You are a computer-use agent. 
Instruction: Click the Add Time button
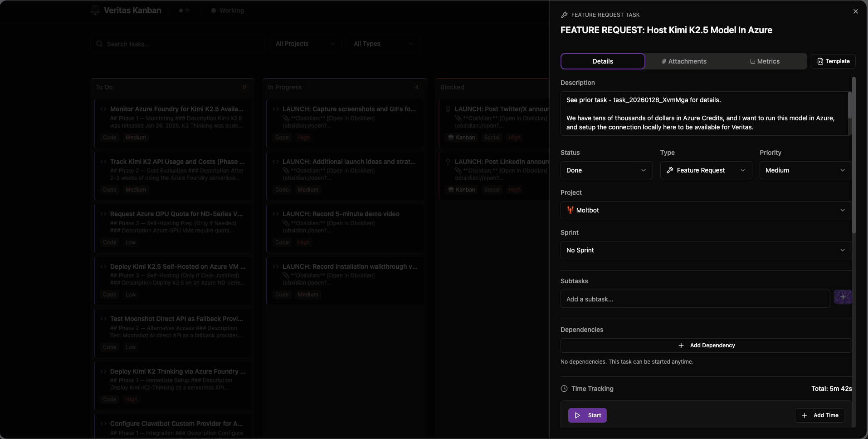click(819, 415)
